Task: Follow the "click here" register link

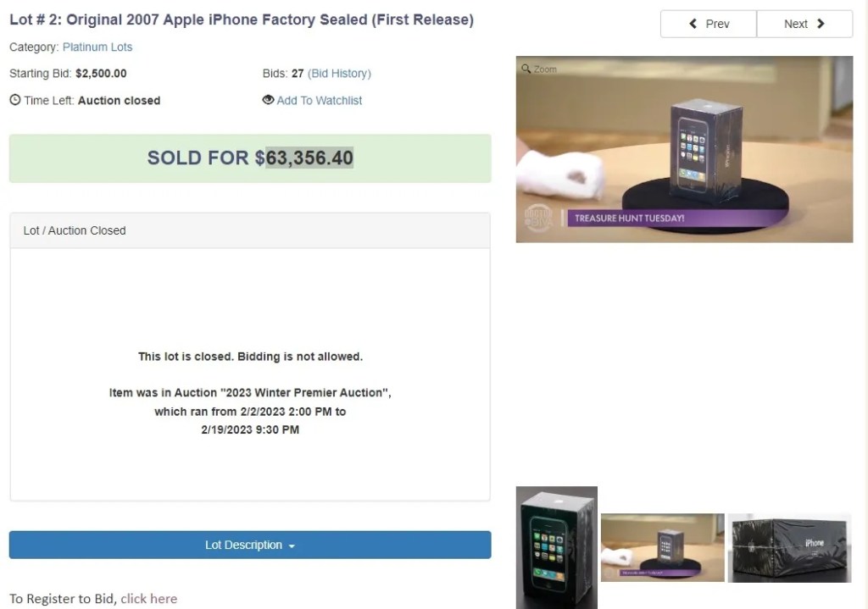Action: click(148, 599)
